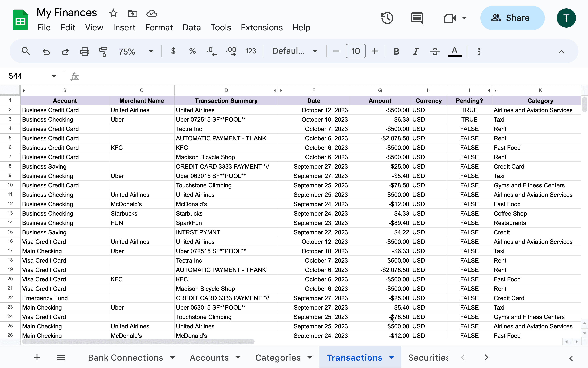Open the Transactions sheet tab menu
588x368 pixels.
click(x=391, y=358)
